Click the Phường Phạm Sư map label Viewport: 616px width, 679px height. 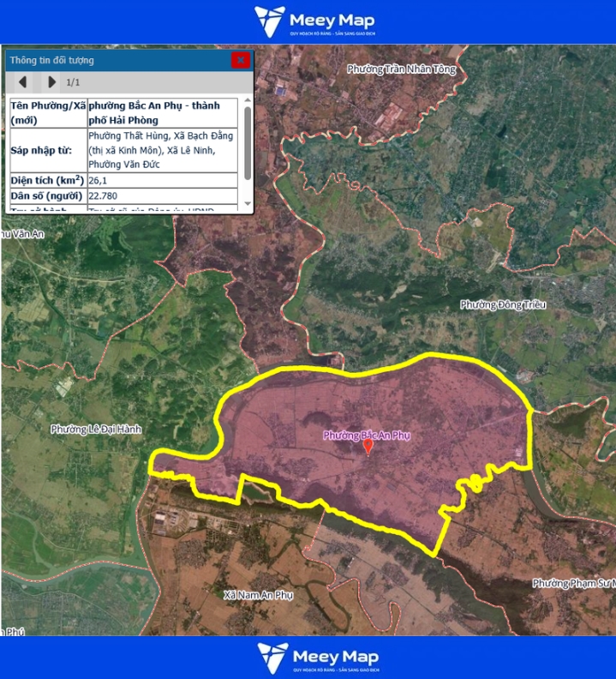pos(572,583)
